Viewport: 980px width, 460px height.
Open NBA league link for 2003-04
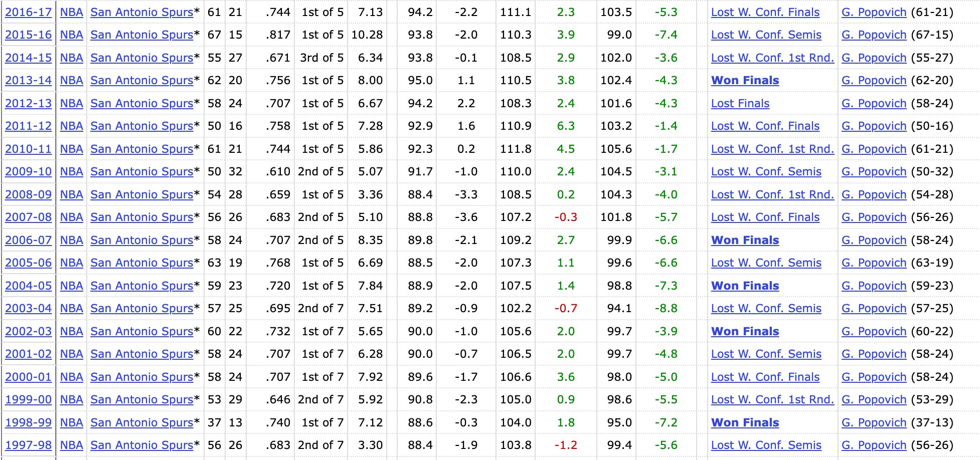click(71, 308)
